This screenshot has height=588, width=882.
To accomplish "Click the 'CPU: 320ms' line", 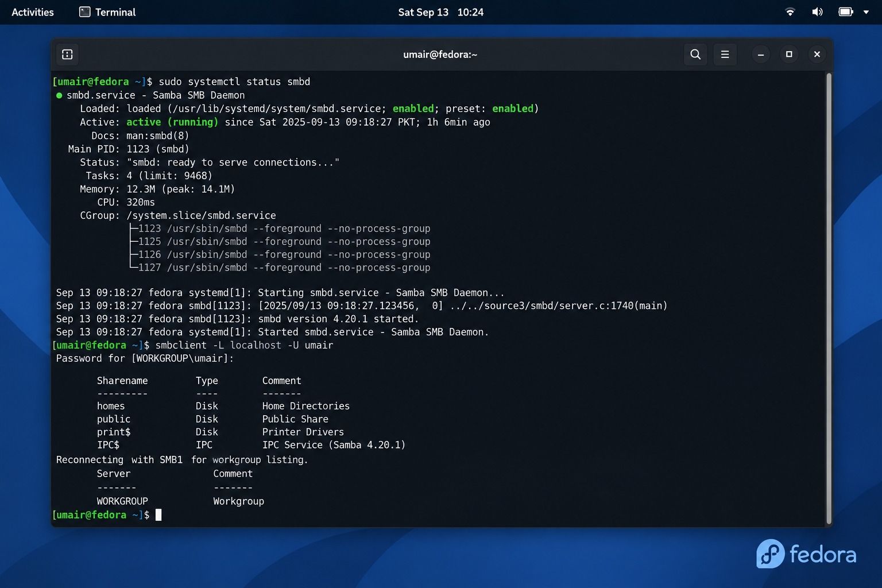I will pos(126,203).
